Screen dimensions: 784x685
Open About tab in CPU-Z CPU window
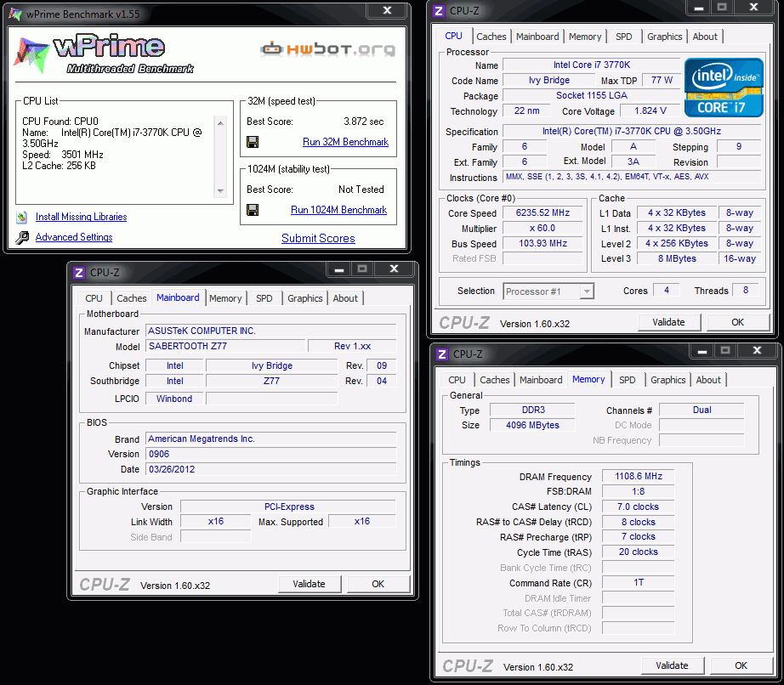(705, 37)
